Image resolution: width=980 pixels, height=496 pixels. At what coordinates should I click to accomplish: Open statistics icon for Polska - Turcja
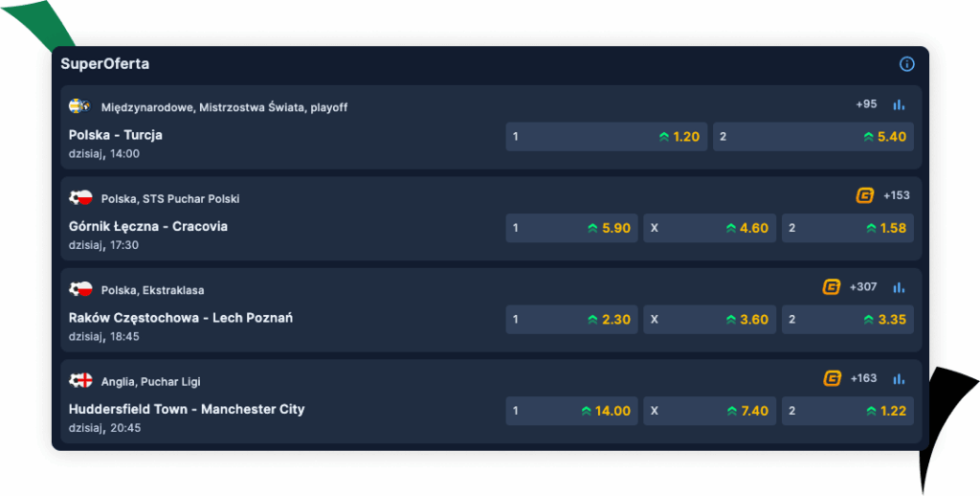[899, 104]
